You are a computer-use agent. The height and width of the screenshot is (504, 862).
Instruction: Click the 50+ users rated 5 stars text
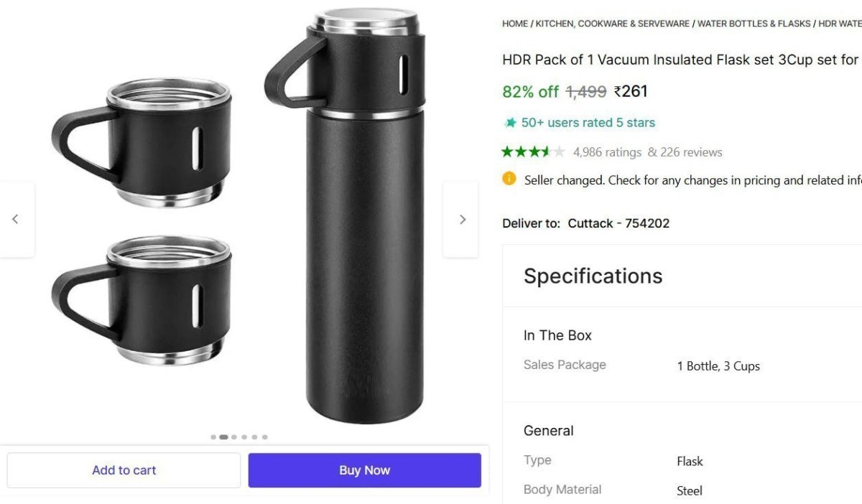(x=588, y=123)
